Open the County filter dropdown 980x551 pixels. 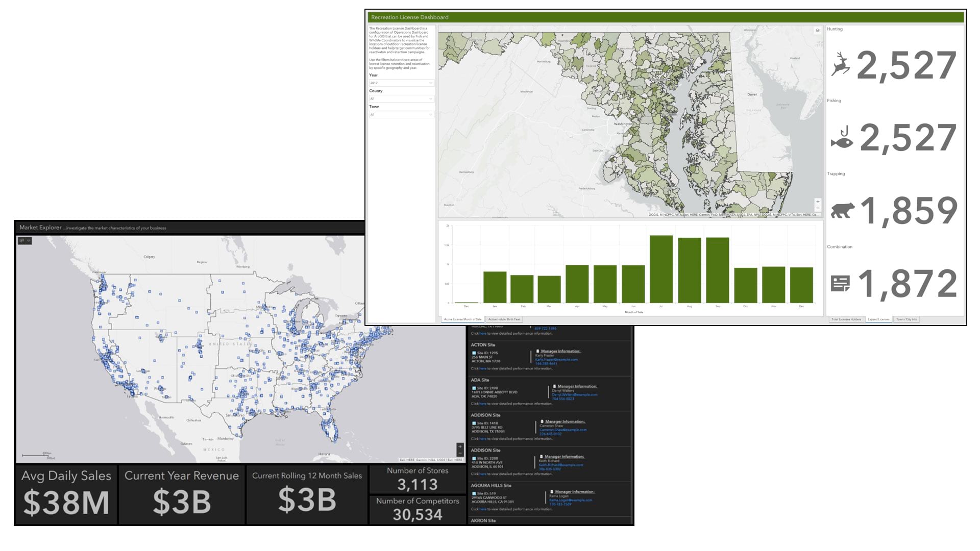401,99
